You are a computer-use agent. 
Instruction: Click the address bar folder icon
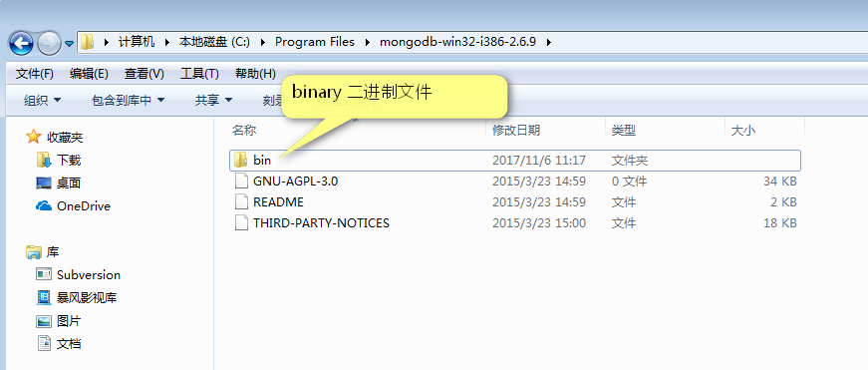pos(87,42)
